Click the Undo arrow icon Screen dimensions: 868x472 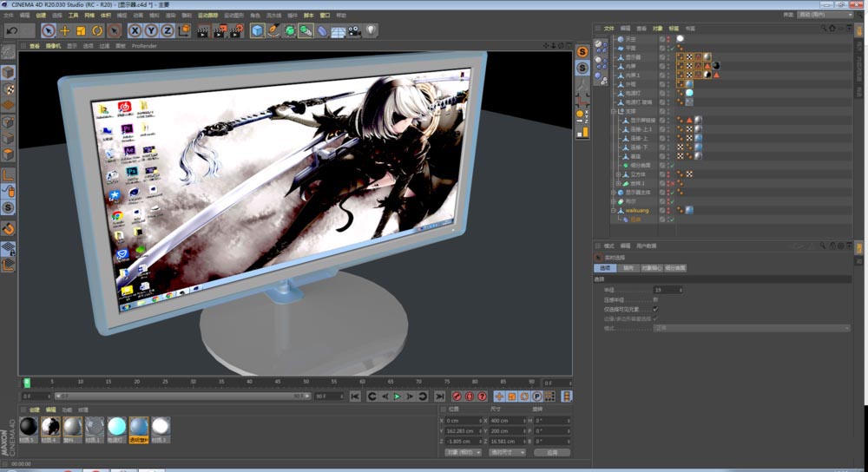coord(12,31)
